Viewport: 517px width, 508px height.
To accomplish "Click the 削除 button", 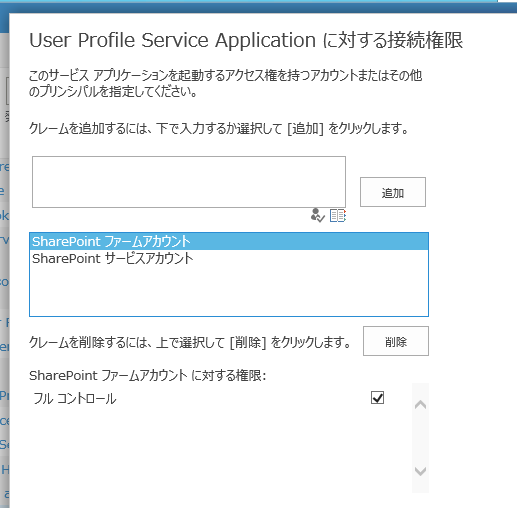I will point(396,341).
